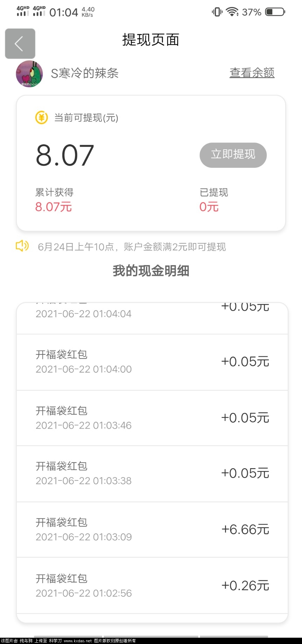Click the 立即提现 button

pyautogui.click(x=233, y=155)
